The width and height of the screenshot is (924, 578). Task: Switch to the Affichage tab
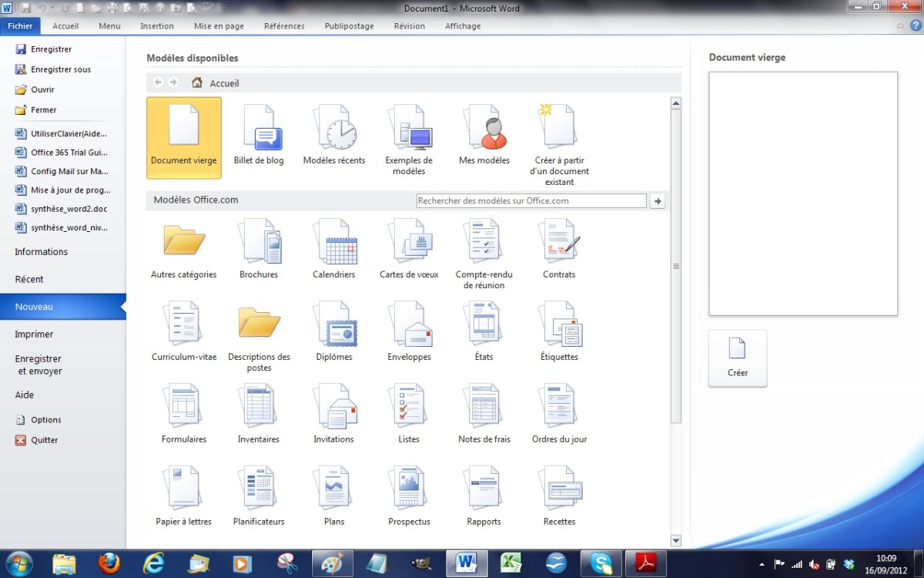pyautogui.click(x=463, y=25)
